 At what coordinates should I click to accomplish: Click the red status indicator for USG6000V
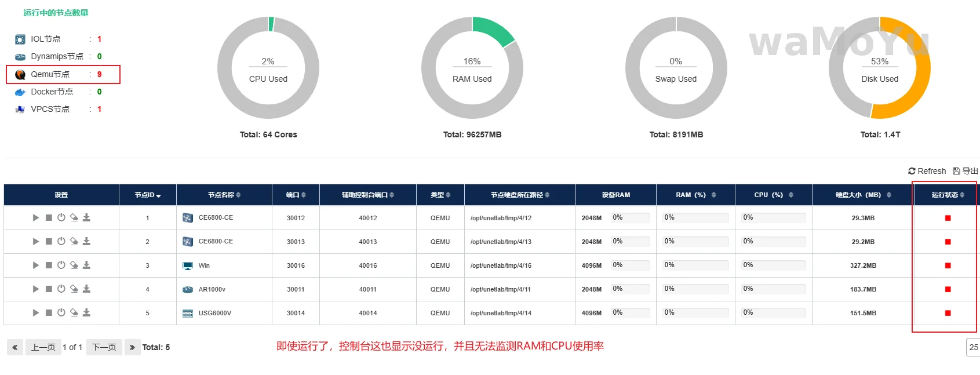(948, 313)
